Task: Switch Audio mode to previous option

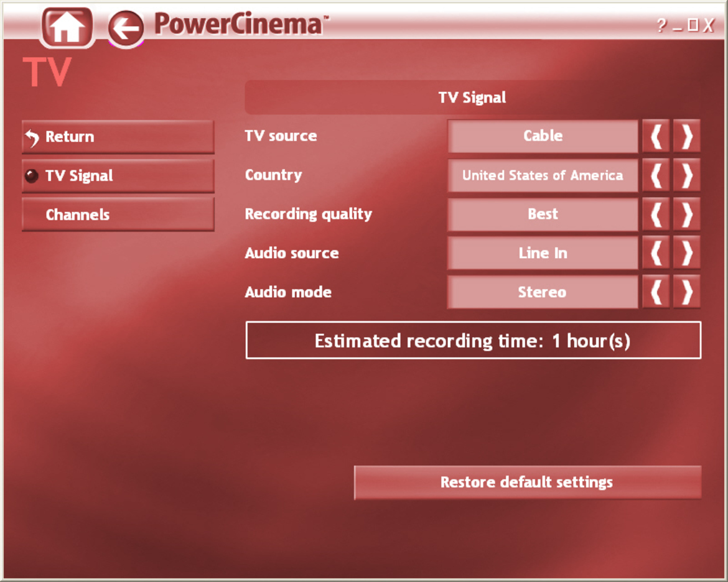Action: pos(656,292)
